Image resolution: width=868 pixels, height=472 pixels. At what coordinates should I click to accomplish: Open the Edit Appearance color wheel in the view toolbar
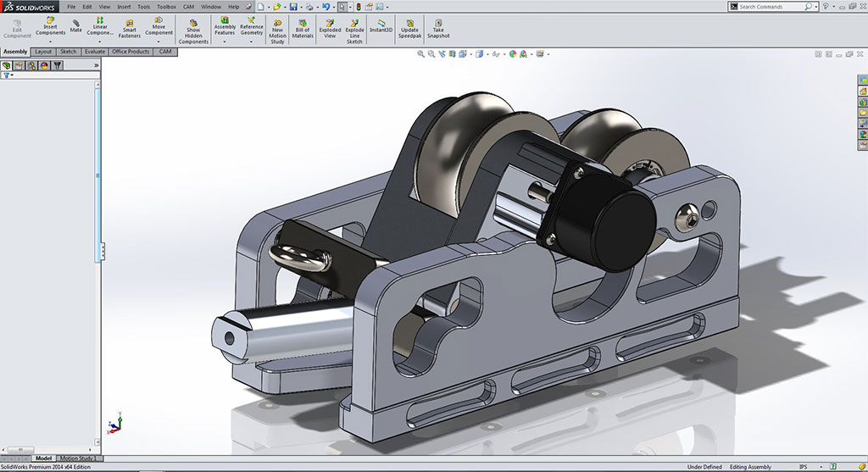[x=513, y=54]
